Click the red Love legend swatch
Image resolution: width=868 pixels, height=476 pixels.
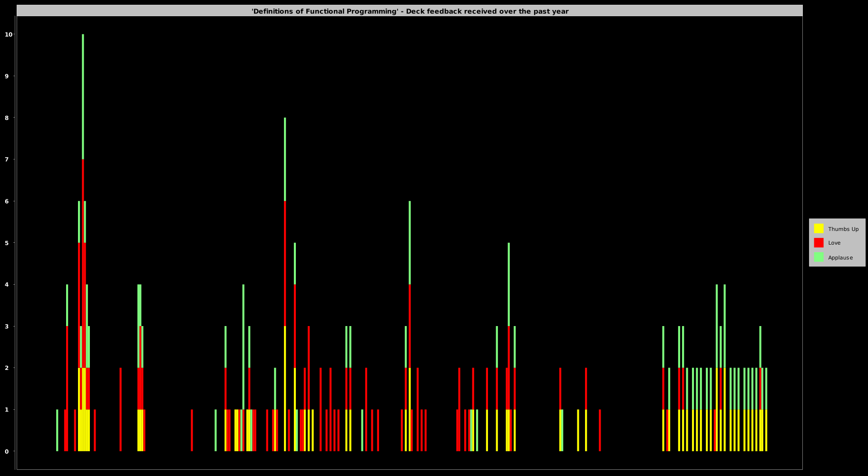tap(819, 243)
